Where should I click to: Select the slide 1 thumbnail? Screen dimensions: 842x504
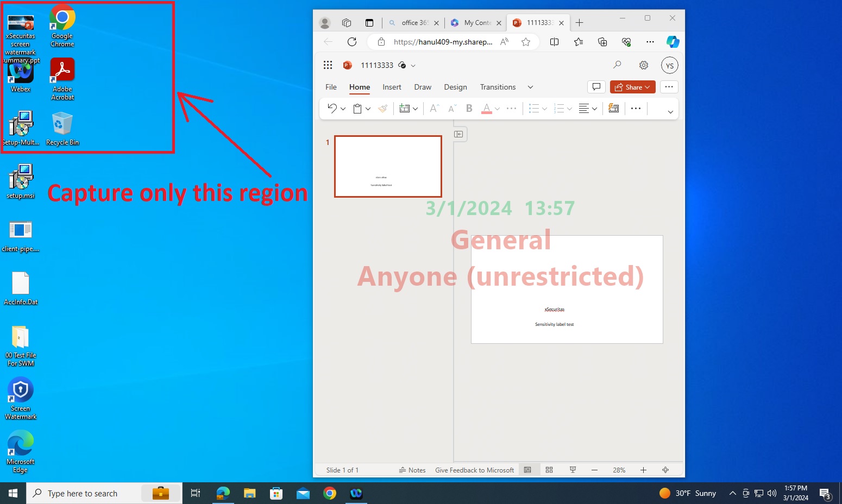(x=387, y=166)
